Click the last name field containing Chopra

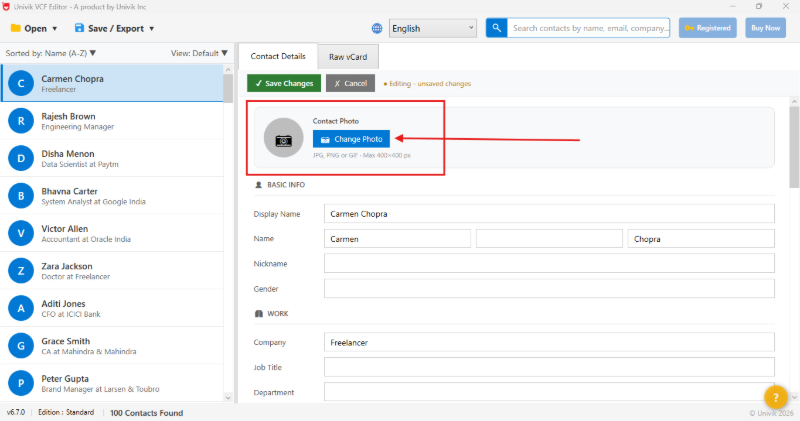[701, 239]
